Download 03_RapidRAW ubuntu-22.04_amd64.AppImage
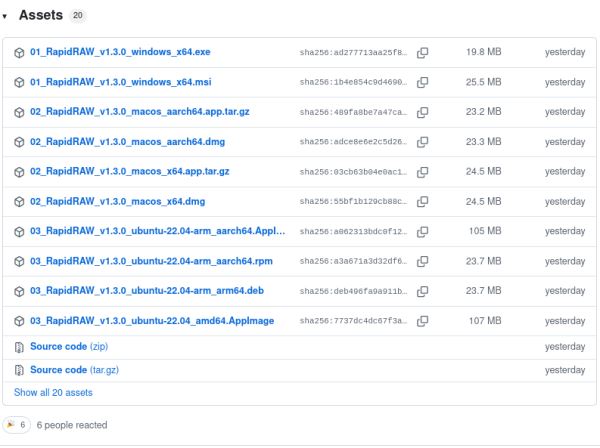Image resolution: width=600 pixels, height=448 pixels. pos(152,321)
